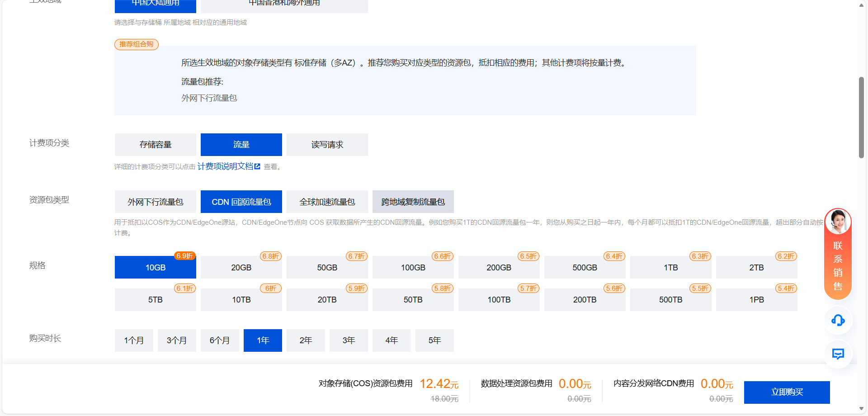Set purchase duration to 3年
Image resolution: width=868 pixels, height=416 pixels.
349,340
